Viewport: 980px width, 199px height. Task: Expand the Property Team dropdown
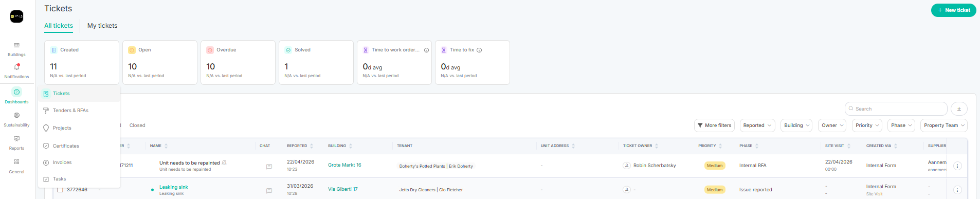pyautogui.click(x=944, y=125)
